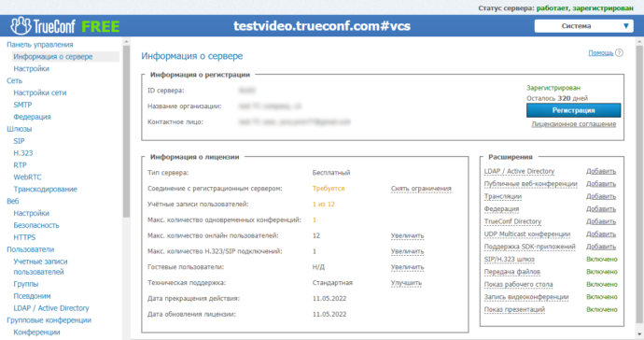This screenshot has width=644, height=340.
Task: Add LDAP / Active Directory extension
Action: coord(601,172)
